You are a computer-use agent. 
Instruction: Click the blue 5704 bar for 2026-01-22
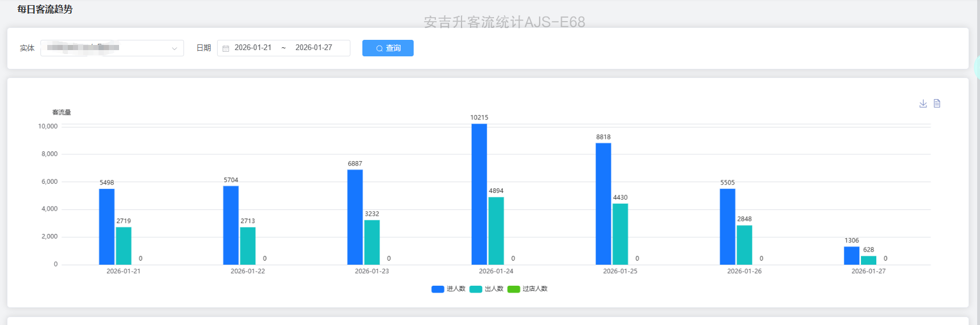pos(231,225)
